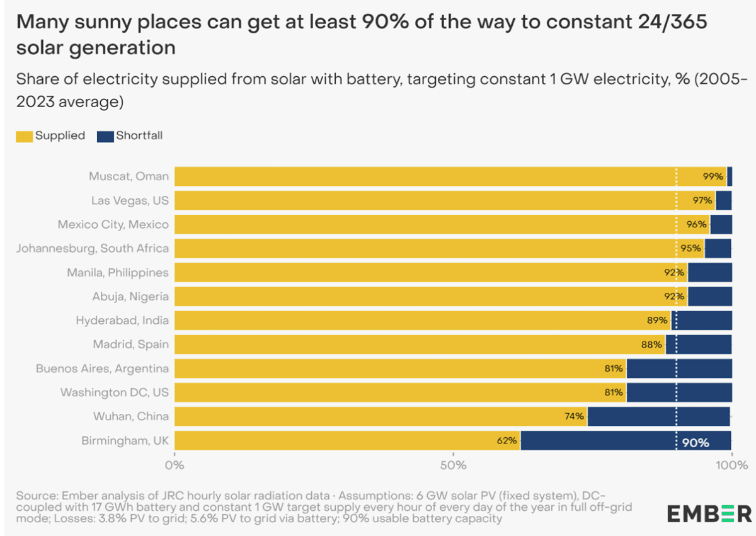Click the Hyderabad, India 89% label
This screenshot has width=756, height=536.
658,320
